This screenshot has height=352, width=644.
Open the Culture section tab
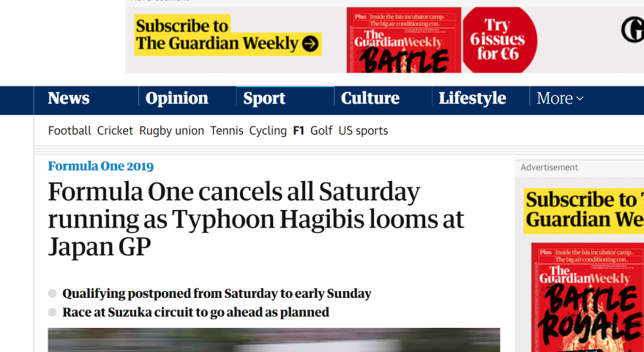(370, 98)
